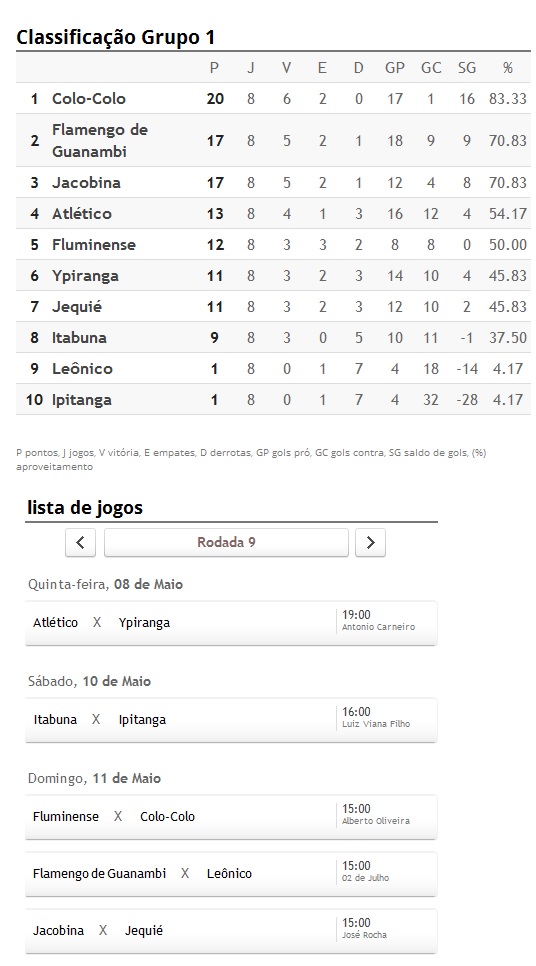Select Atlético team name in standings table

pos(82,213)
